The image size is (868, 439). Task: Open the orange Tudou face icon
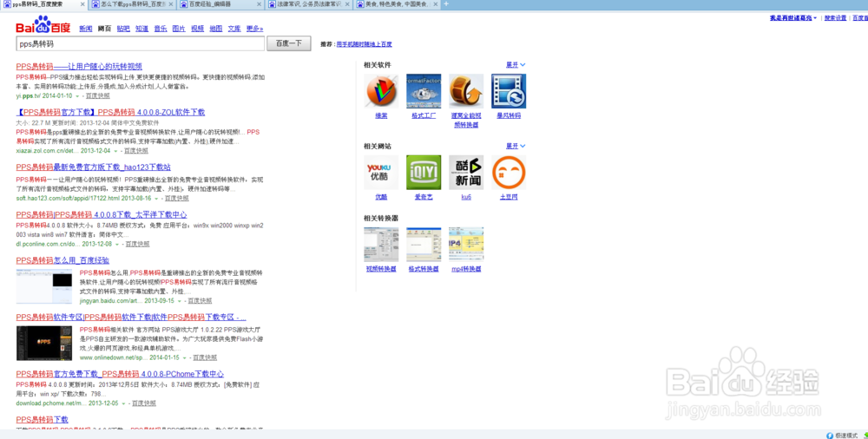(x=509, y=172)
